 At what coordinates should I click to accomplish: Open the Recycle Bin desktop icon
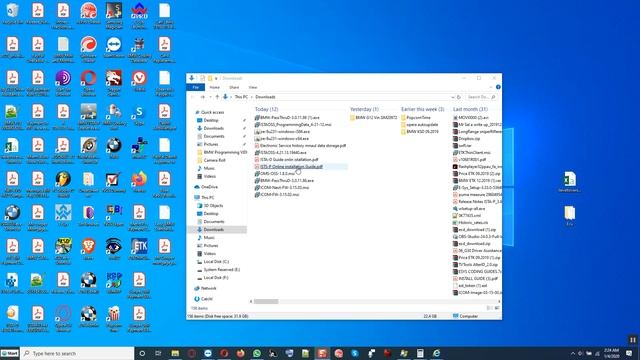point(13,14)
